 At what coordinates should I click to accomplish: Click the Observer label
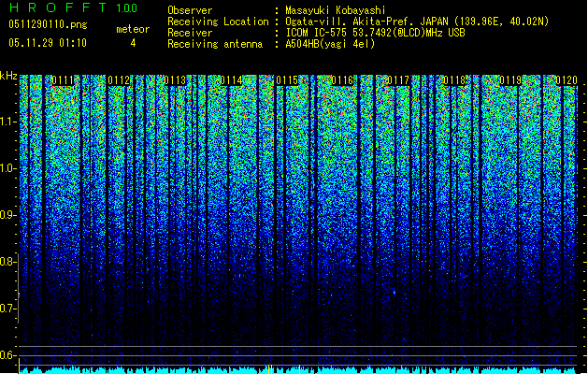tap(190, 10)
